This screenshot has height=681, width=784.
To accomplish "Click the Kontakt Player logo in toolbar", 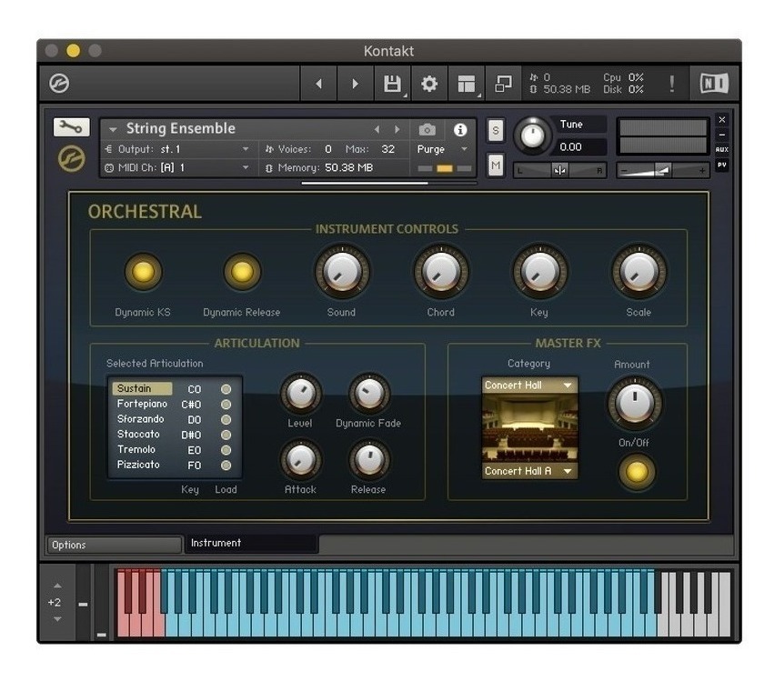I will 59,83.
